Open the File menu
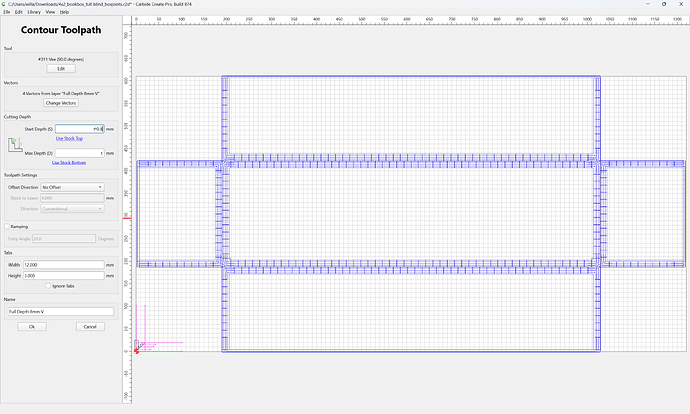 pos(7,12)
